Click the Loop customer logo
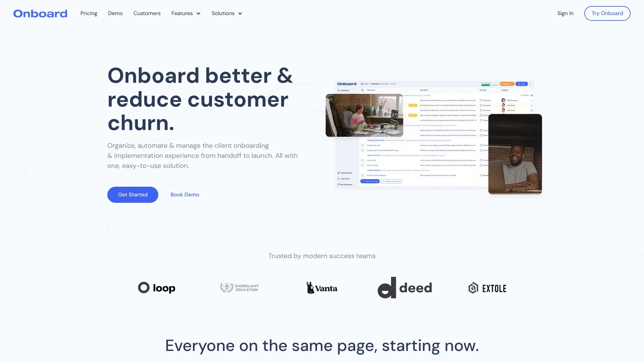 [x=157, y=287]
